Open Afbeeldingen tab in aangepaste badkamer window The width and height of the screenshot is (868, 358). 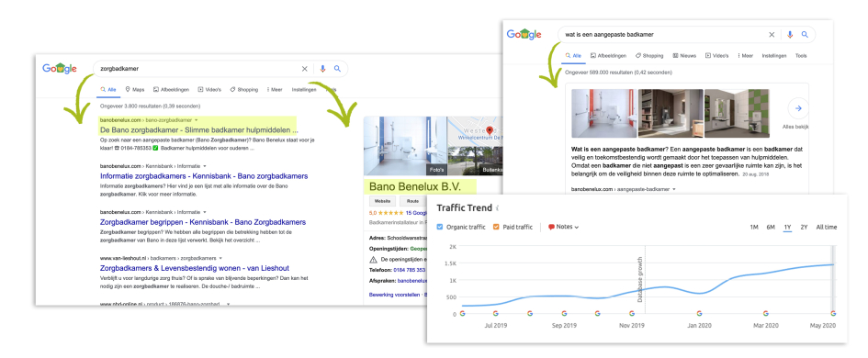pyautogui.click(x=608, y=56)
